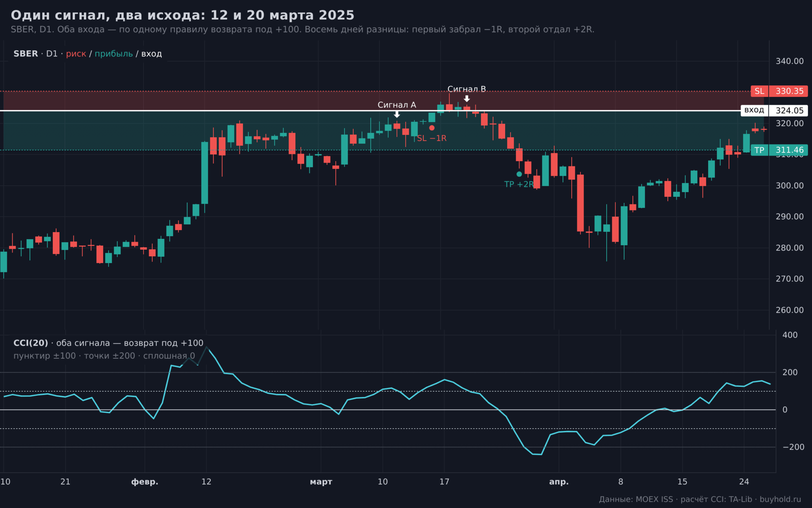
Task: Click the SBER ticker label in legend
Action: click(x=26, y=54)
